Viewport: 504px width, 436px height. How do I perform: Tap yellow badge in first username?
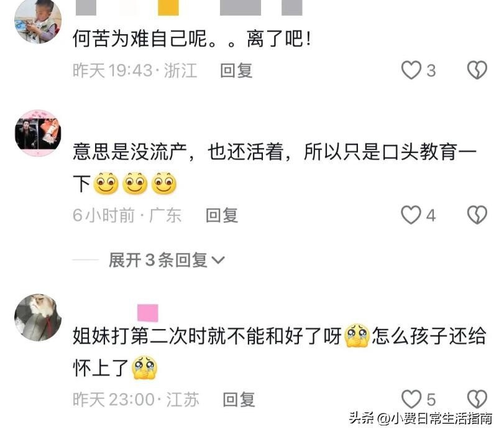[168, 7]
